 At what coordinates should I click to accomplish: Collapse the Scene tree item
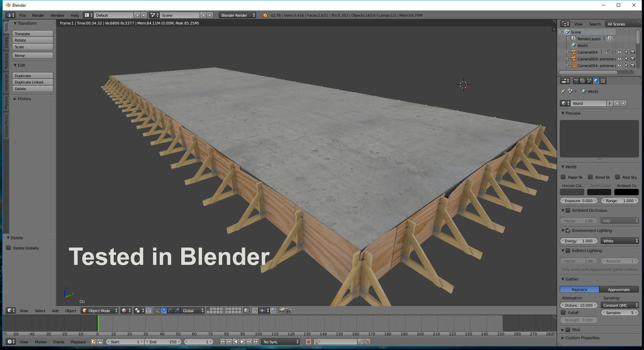click(560, 32)
